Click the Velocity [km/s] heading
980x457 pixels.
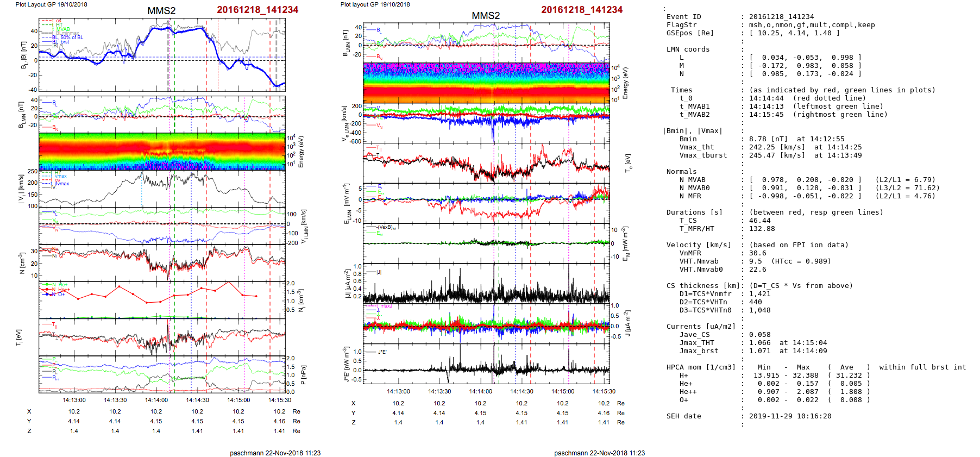click(x=699, y=245)
